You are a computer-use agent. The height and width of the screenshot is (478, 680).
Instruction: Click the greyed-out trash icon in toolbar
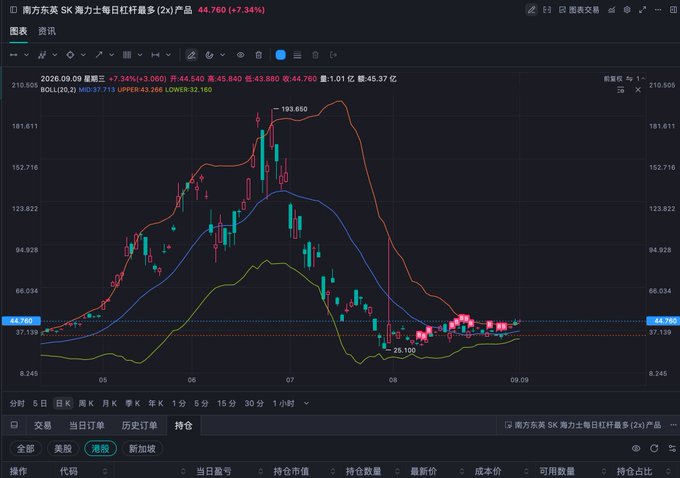click(x=315, y=55)
